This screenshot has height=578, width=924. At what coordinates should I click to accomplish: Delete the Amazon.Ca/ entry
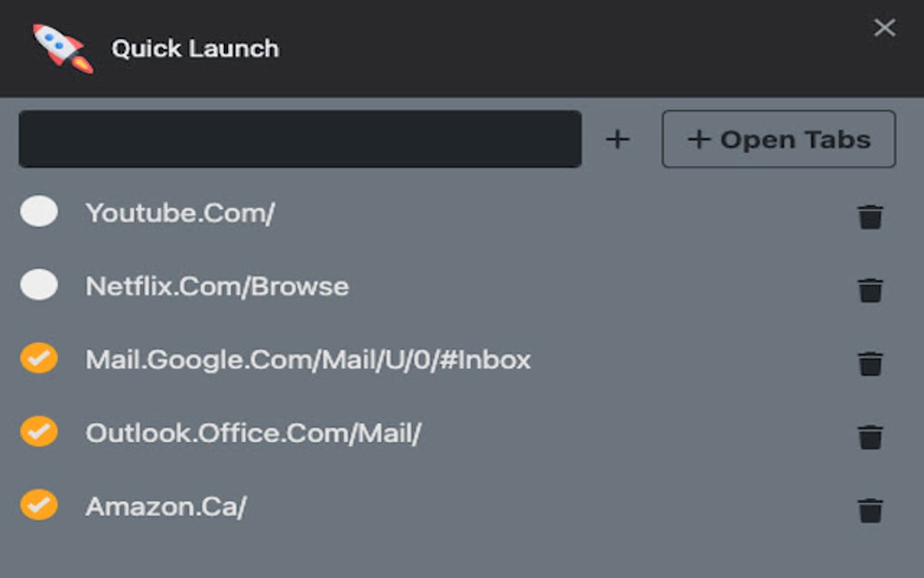[x=871, y=510]
